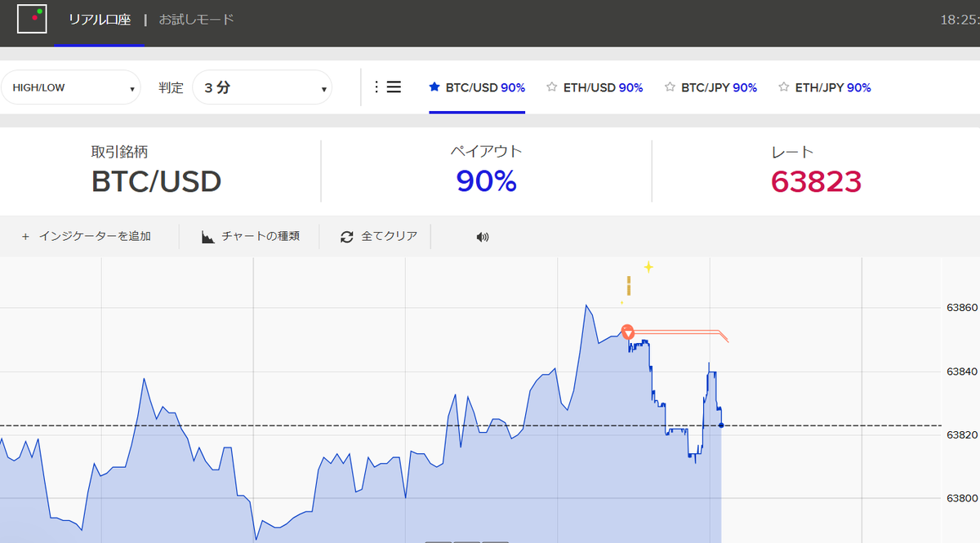Click the レート label
The image size is (980, 543).
pos(792,152)
